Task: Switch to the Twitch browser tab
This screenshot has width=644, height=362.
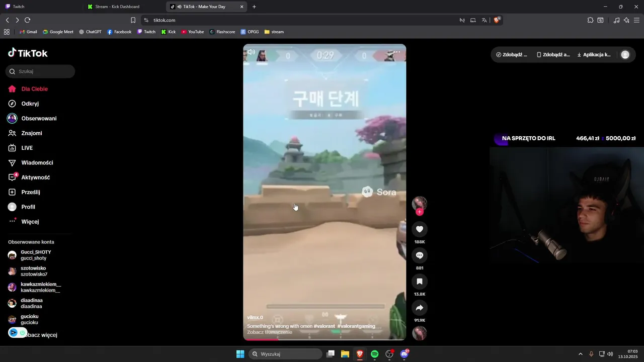Action: click(40, 7)
